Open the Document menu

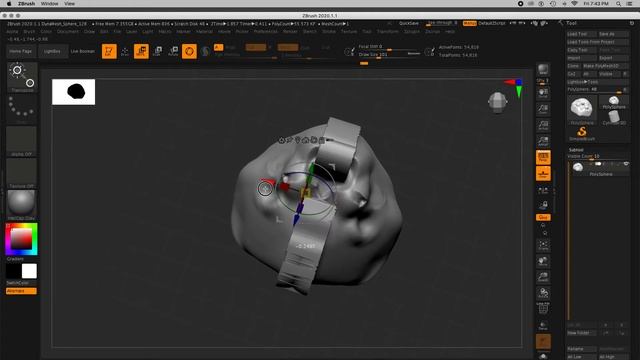(x=67, y=31)
